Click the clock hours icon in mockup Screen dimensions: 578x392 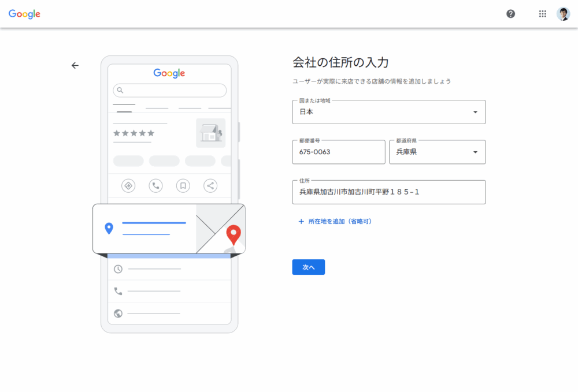[118, 269]
